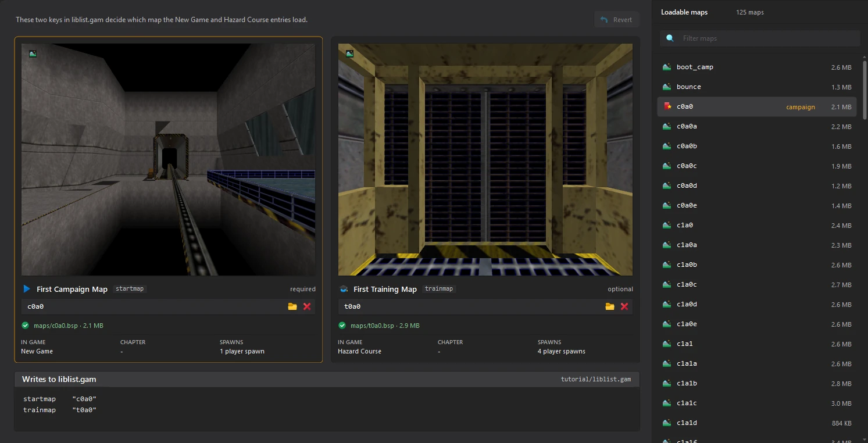Select the c1a0a map name in the list

[x=687, y=245]
